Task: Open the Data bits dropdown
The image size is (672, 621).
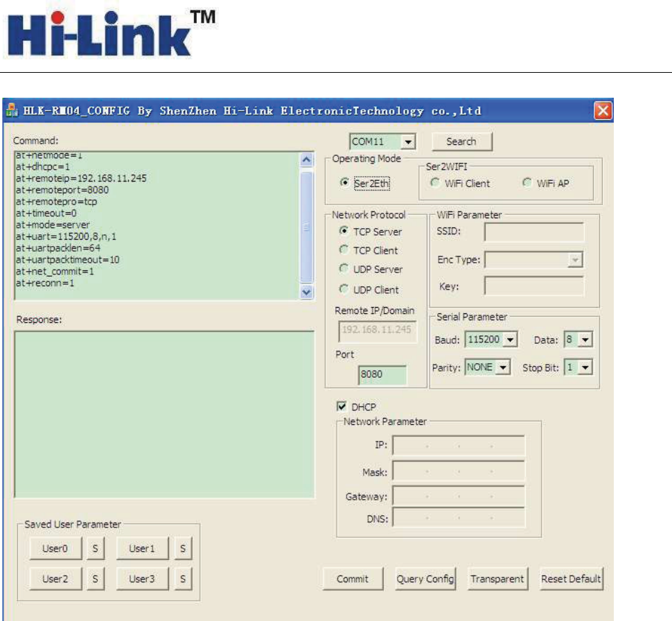Action: (585, 340)
